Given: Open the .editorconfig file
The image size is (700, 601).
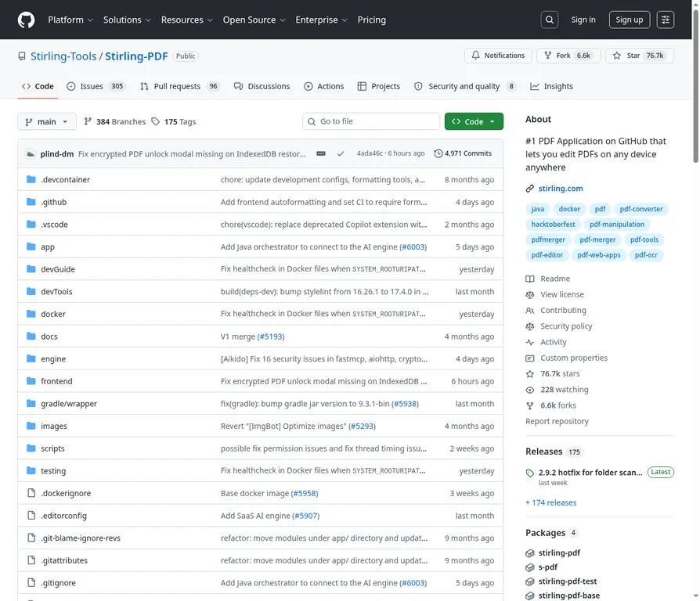Looking at the screenshot, I should (64, 516).
